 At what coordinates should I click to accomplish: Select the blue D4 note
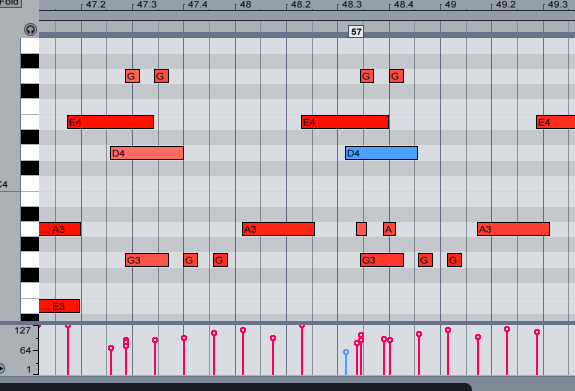click(381, 153)
